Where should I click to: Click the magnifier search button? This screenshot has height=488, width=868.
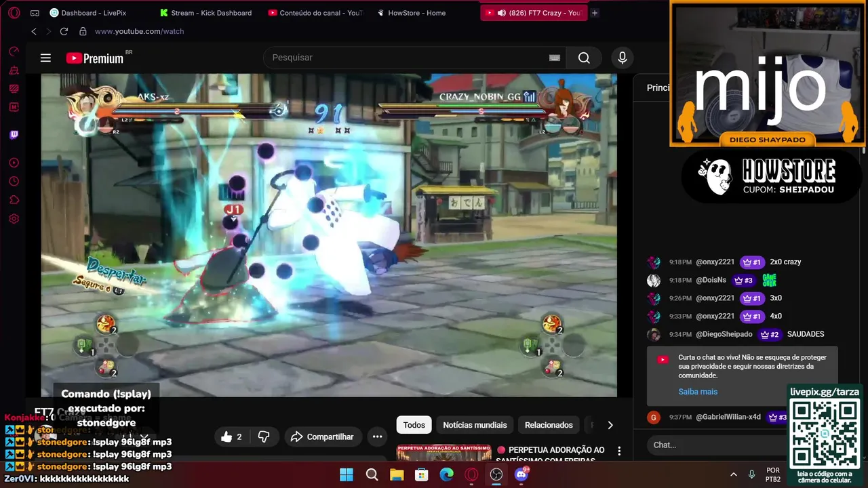click(x=584, y=58)
